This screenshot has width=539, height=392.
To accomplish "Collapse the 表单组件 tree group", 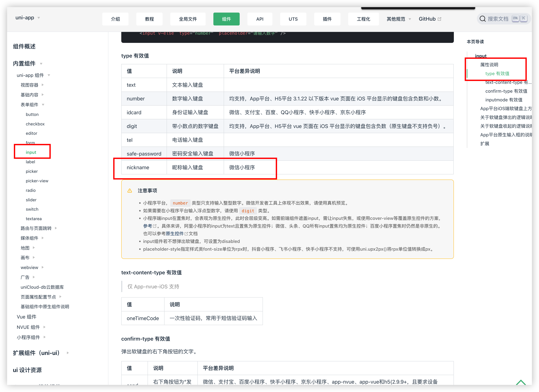I will pos(43,105).
